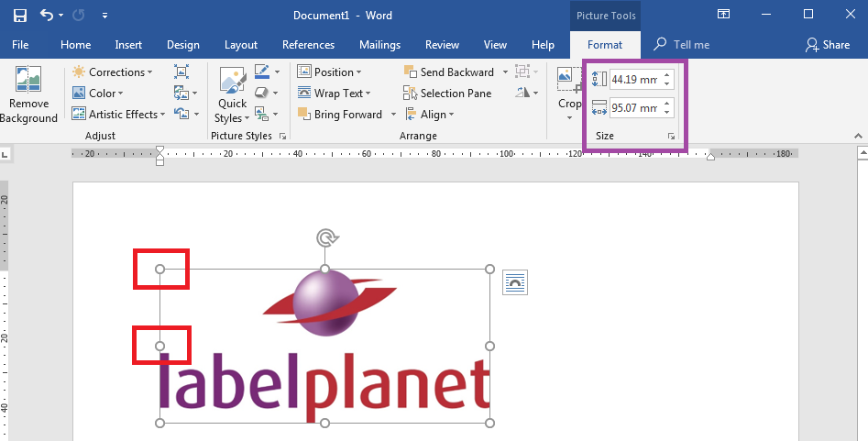Image resolution: width=868 pixels, height=441 pixels.
Task: Open the Customize Quick Access Toolbar arrow
Action: tap(104, 16)
